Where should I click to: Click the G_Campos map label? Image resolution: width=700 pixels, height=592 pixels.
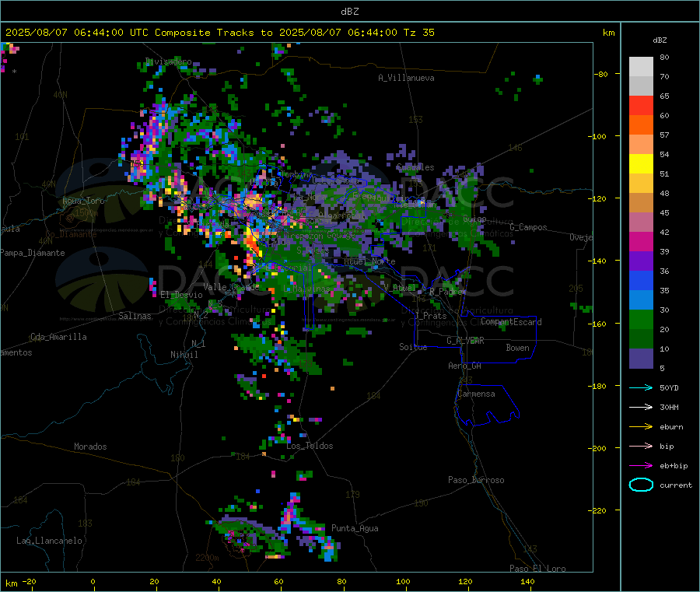pyautogui.click(x=529, y=227)
